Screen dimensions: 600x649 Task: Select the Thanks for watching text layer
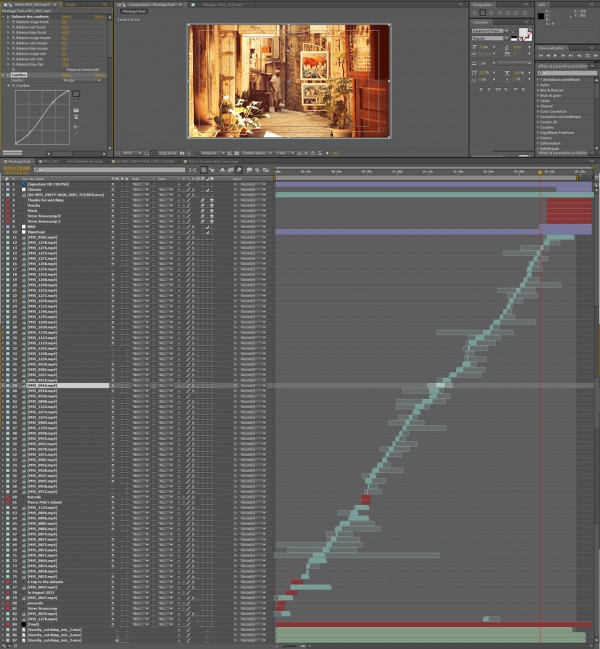point(46,200)
